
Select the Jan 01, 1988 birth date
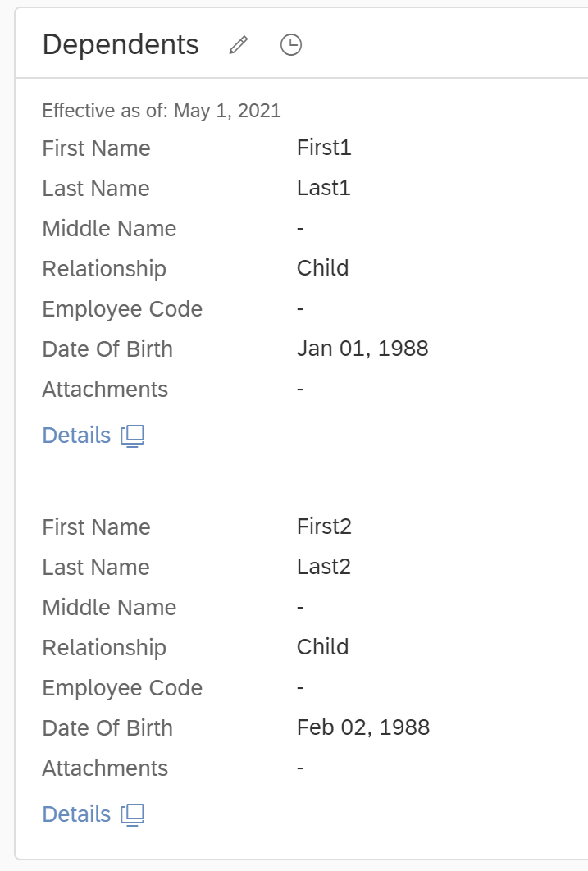click(x=362, y=349)
